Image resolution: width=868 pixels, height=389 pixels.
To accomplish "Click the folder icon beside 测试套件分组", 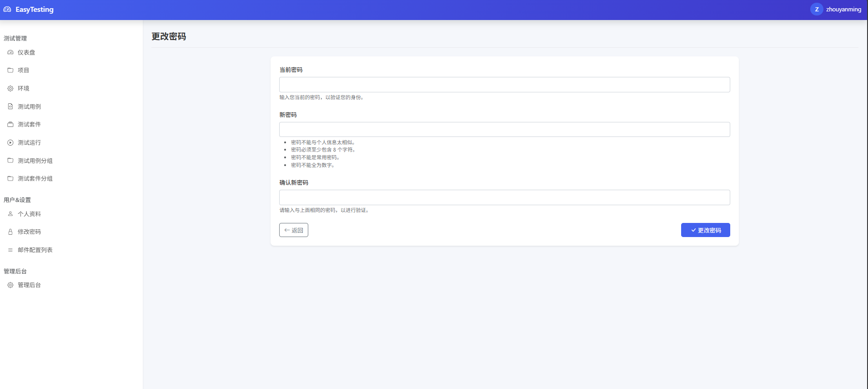I will (10, 178).
